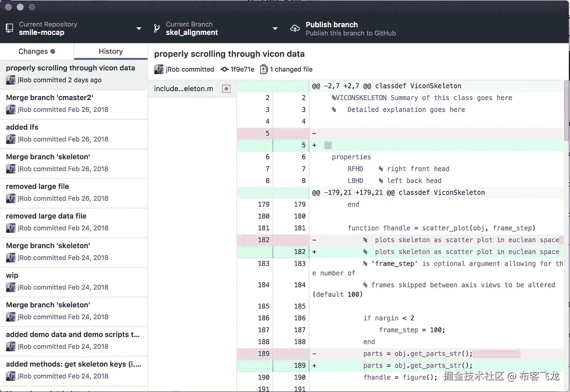Select commit 'properly scrolling through vicon data' in history

pyautogui.click(x=74, y=74)
